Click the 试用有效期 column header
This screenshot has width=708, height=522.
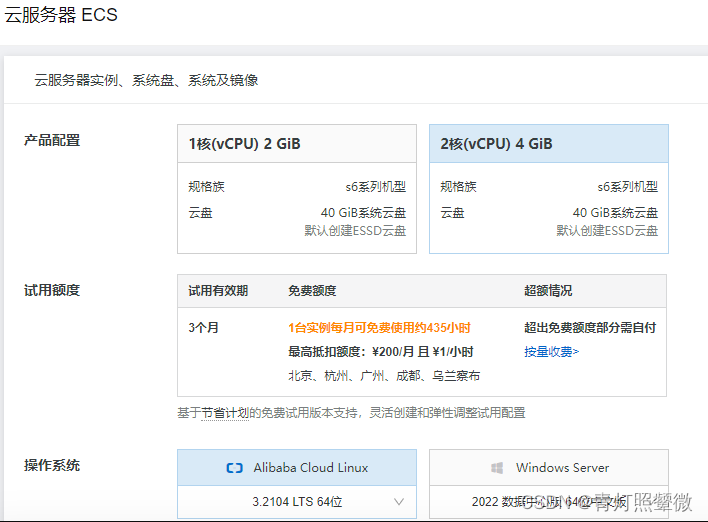218,291
